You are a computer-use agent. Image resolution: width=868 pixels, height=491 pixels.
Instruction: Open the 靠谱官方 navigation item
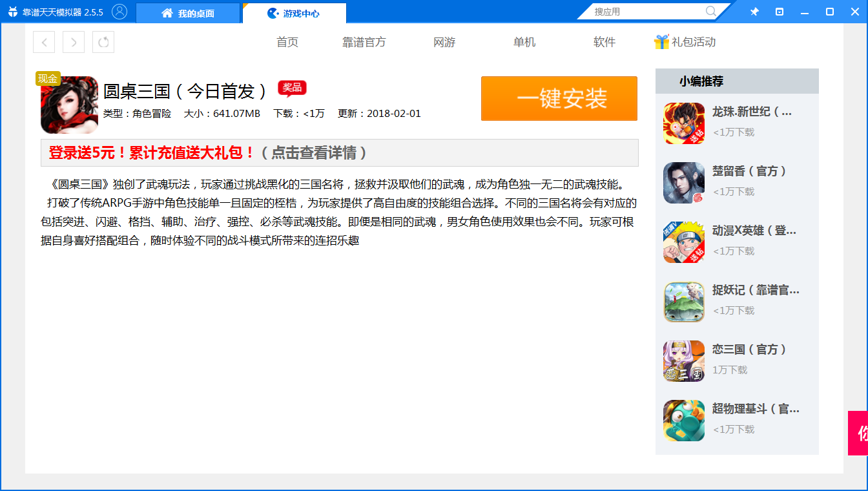tap(364, 42)
